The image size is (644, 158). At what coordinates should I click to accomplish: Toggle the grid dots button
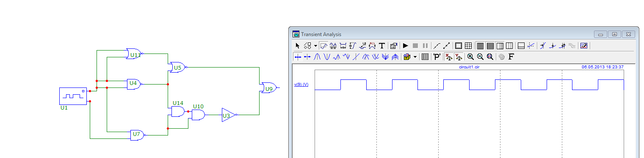pyautogui.click(x=468, y=45)
